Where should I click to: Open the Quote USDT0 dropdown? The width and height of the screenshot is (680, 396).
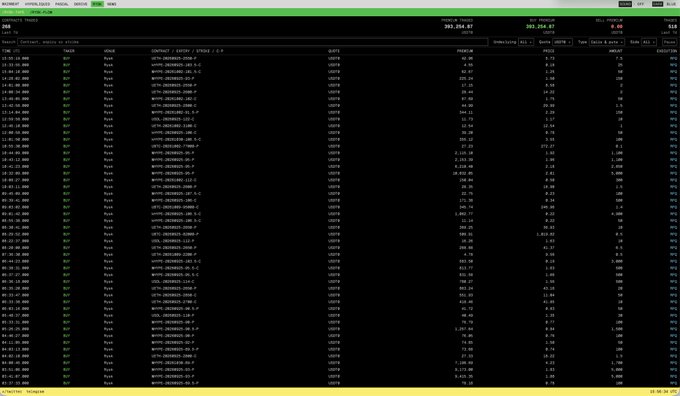(x=562, y=42)
